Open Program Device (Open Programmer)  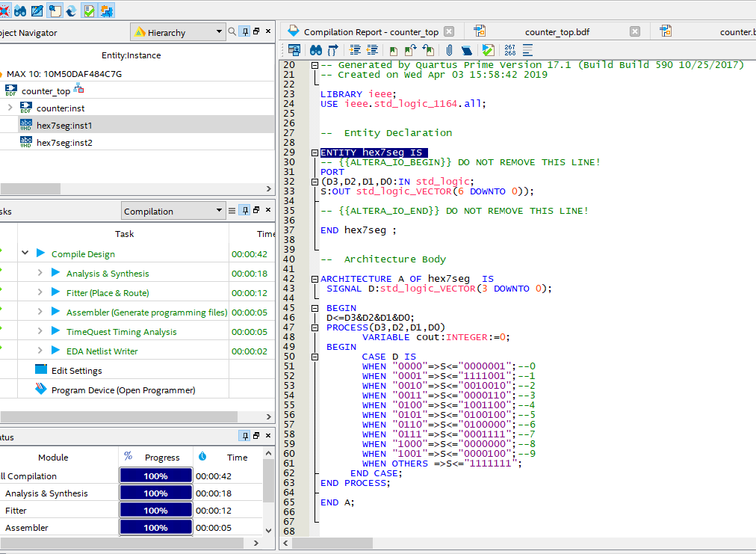tap(123, 390)
